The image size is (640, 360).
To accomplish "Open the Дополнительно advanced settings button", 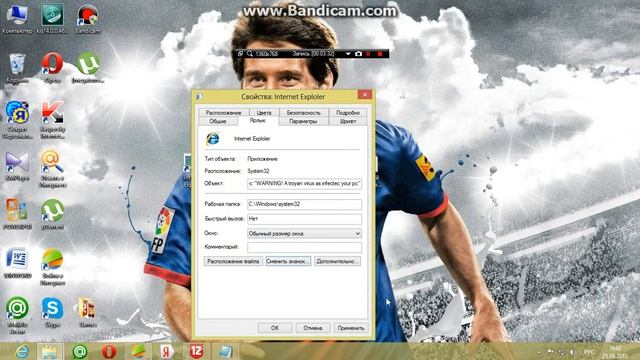I will coord(337,261).
